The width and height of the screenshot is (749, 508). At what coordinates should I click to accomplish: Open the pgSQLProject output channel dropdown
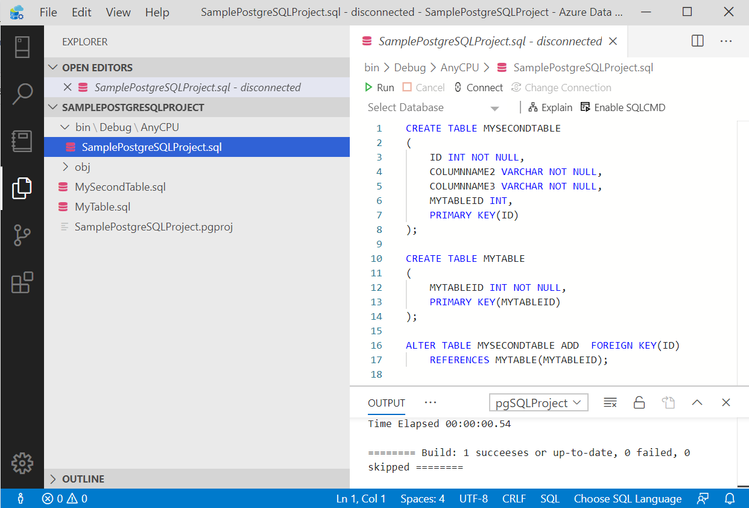pyautogui.click(x=538, y=403)
